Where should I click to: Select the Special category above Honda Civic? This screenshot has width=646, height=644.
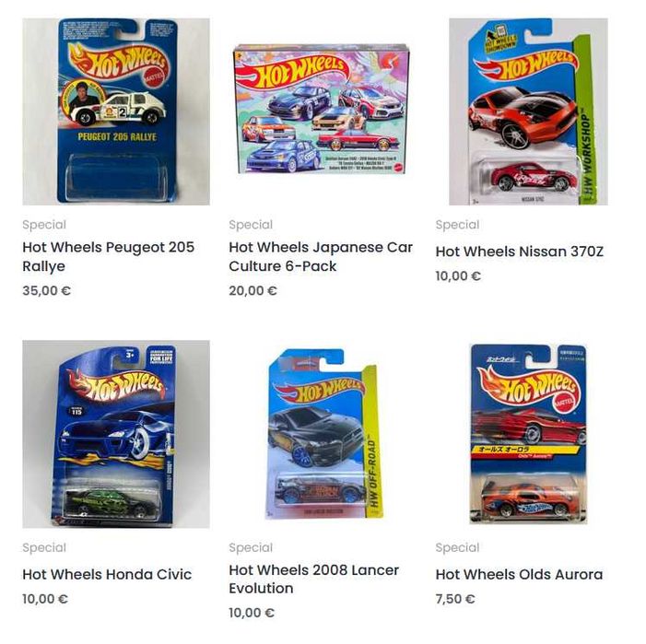click(x=44, y=547)
